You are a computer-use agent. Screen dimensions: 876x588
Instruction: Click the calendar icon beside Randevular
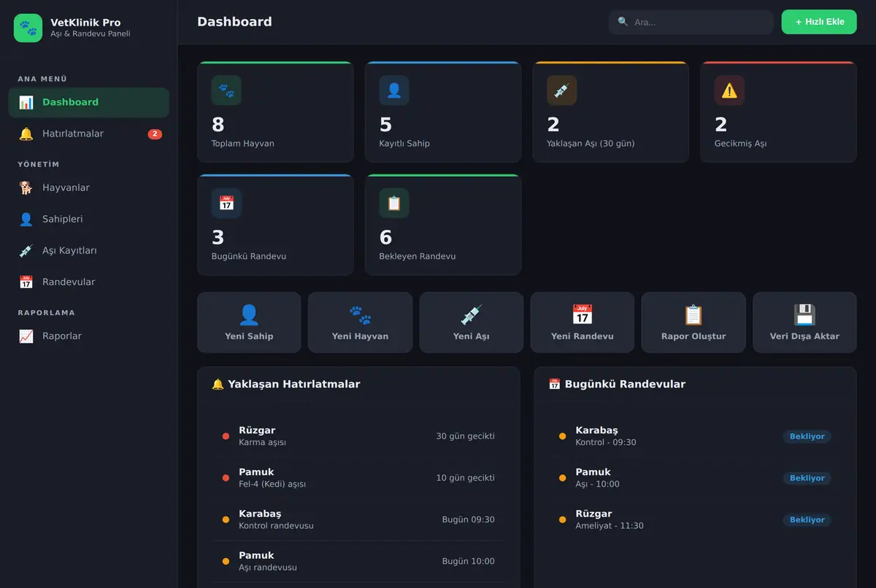pyautogui.click(x=26, y=282)
